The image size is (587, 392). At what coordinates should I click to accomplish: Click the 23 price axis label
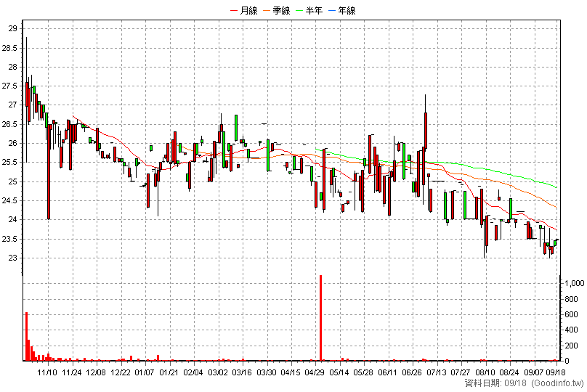click(x=13, y=258)
